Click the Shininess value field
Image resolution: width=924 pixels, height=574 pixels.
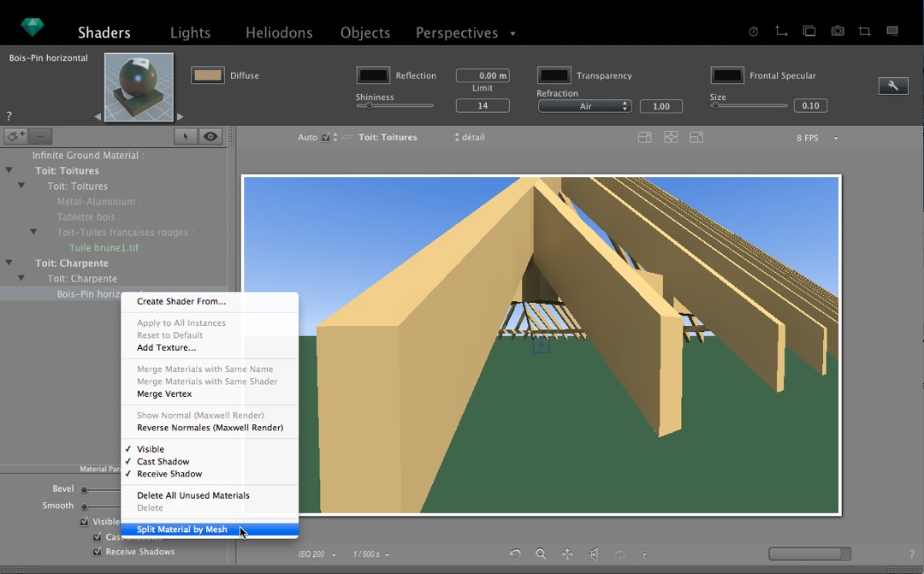click(483, 106)
